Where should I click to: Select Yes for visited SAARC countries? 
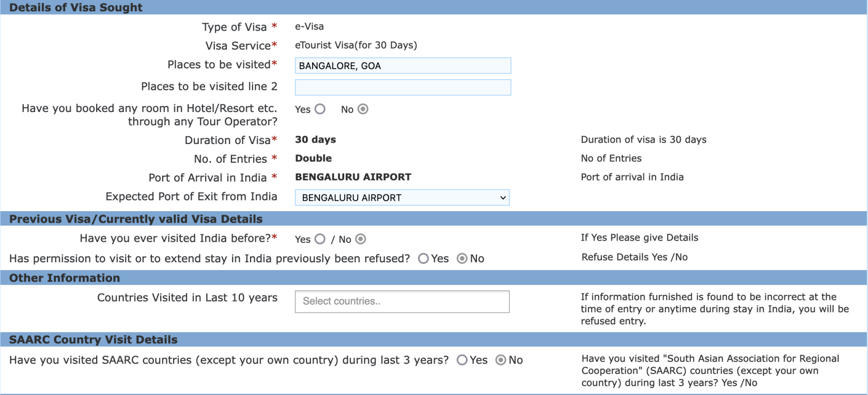[x=462, y=360]
